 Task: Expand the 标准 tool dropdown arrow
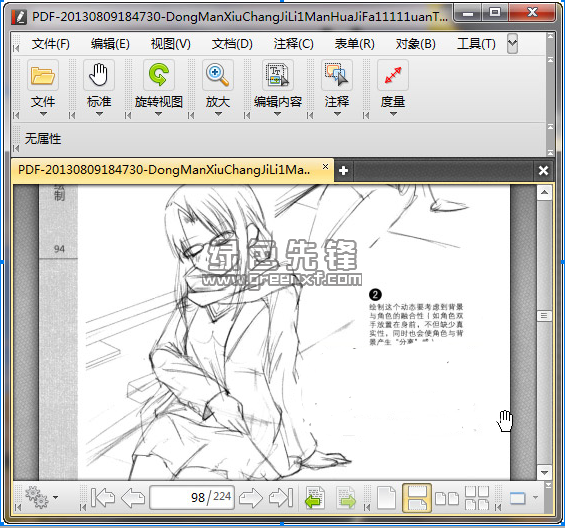pos(99,114)
